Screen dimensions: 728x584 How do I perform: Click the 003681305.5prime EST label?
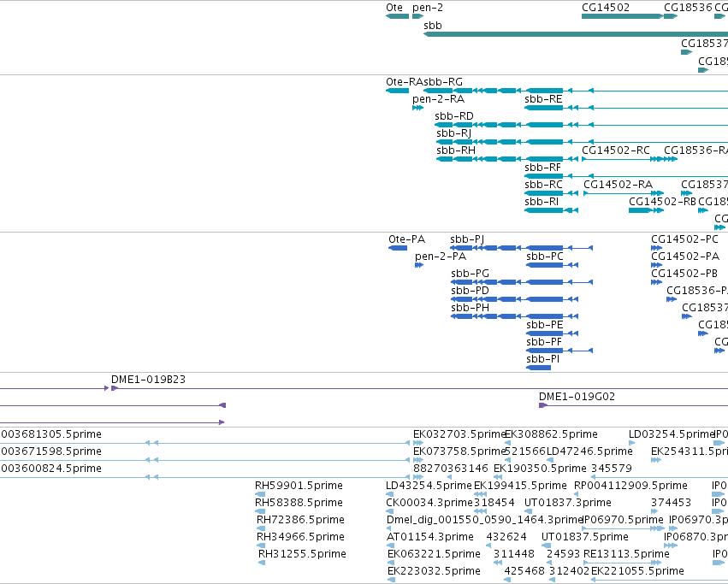[x=51, y=434]
